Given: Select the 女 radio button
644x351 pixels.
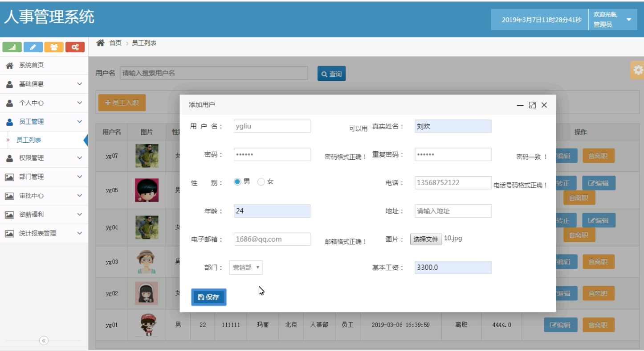Looking at the screenshot, I should (261, 182).
